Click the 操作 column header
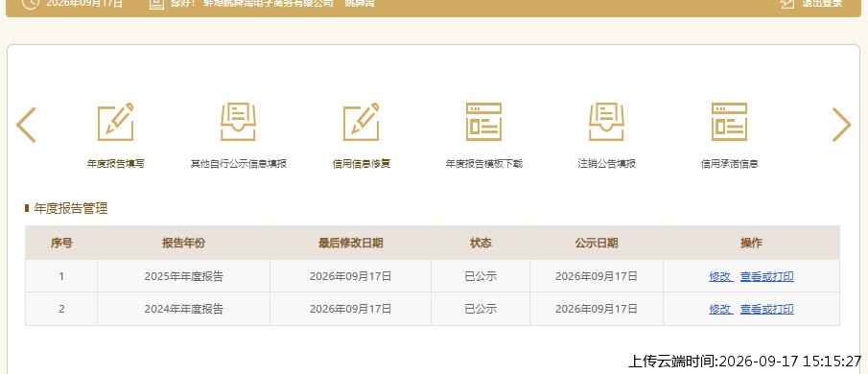 (x=751, y=243)
